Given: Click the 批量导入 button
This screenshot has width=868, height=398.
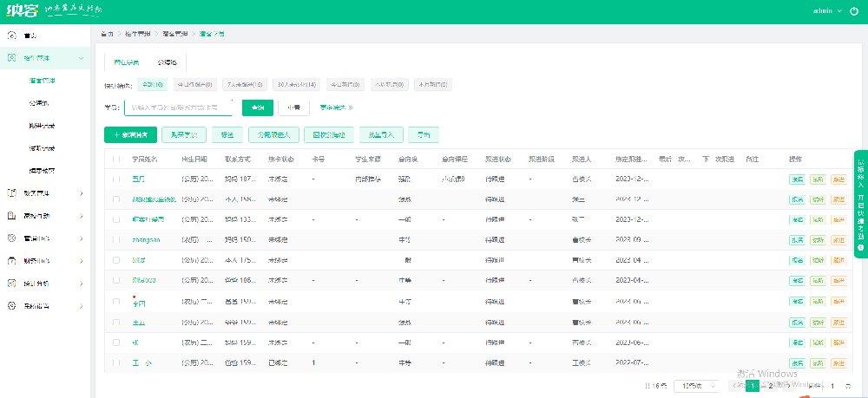Looking at the screenshot, I should [x=381, y=134].
